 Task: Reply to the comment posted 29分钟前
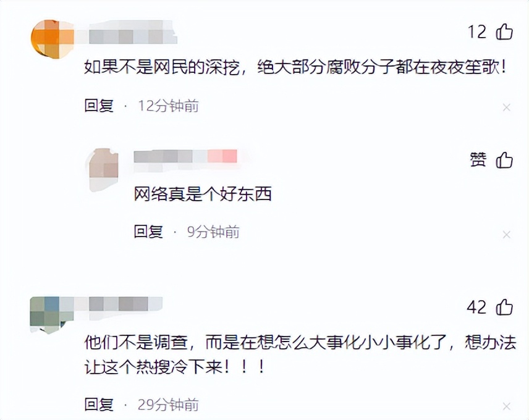pos(99,404)
